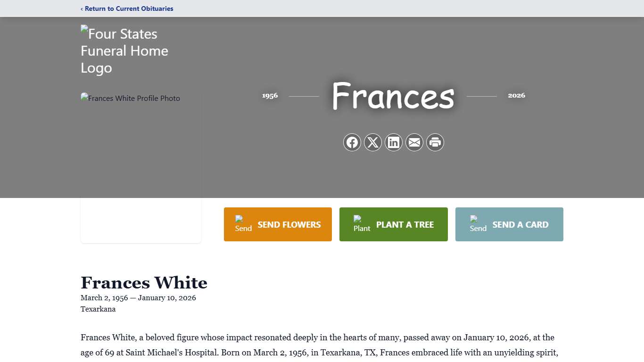Return to Current Obituaries
The image size is (644, 362).
(127, 8)
